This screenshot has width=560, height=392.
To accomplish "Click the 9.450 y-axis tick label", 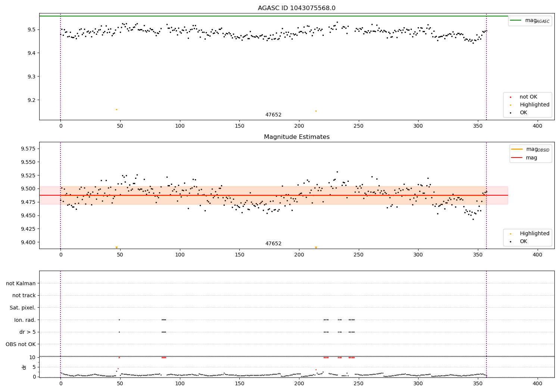I will (28, 216).
